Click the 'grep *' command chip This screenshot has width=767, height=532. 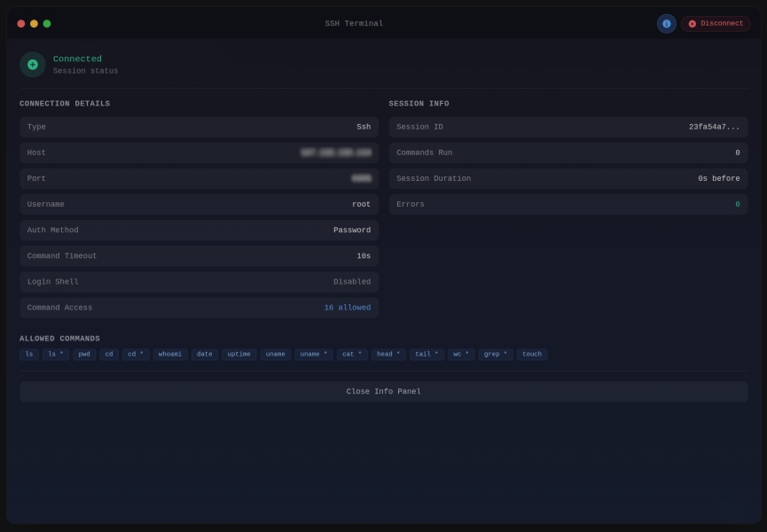pyautogui.click(x=496, y=355)
